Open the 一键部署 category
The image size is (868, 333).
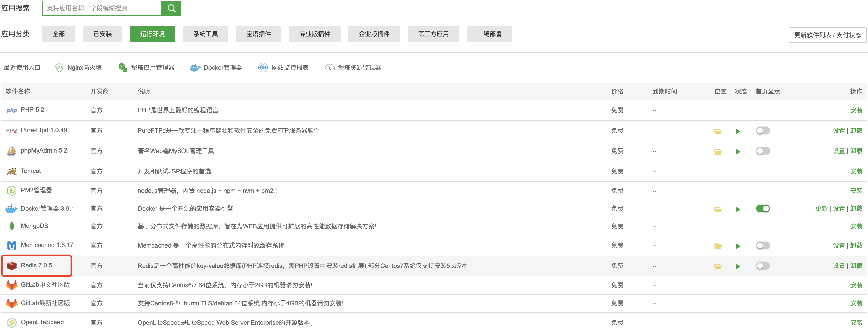coord(489,34)
